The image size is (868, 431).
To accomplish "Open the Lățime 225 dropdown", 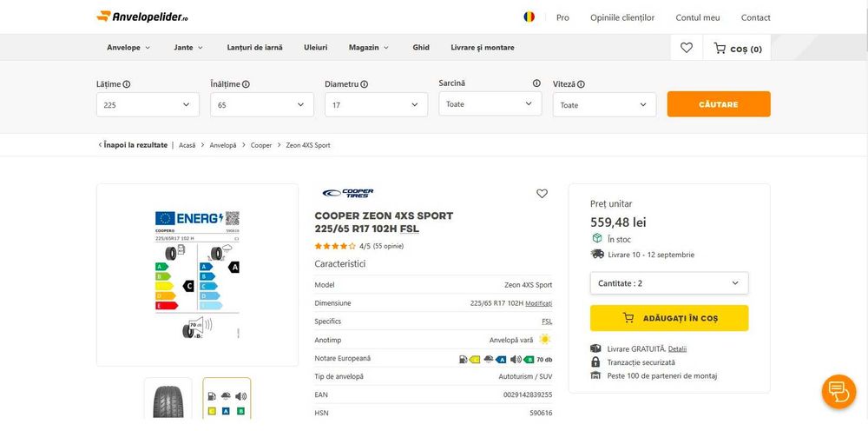I will pyautogui.click(x=148, y=104).
